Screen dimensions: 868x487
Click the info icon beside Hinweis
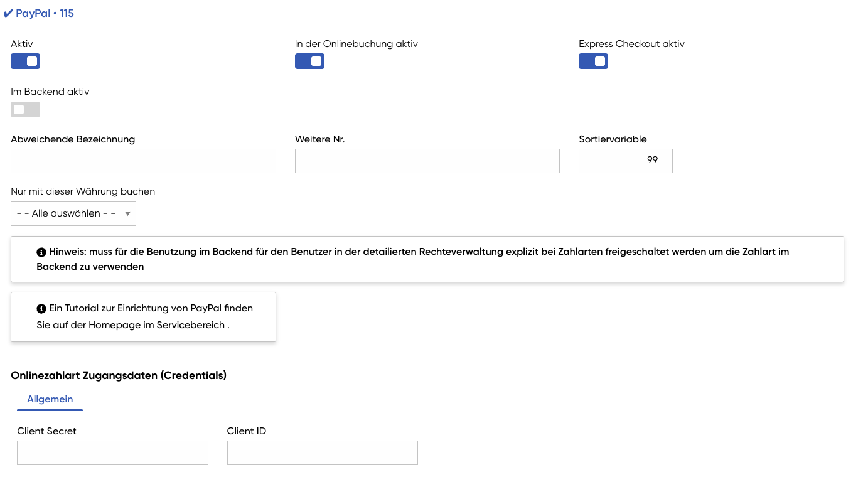[x=41, y=252]
